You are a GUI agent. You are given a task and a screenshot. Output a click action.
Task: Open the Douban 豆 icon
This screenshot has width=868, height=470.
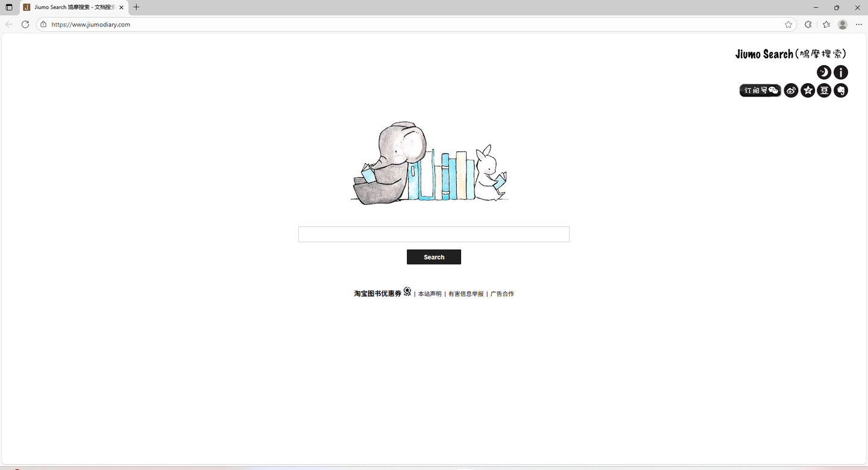[824, 90]
